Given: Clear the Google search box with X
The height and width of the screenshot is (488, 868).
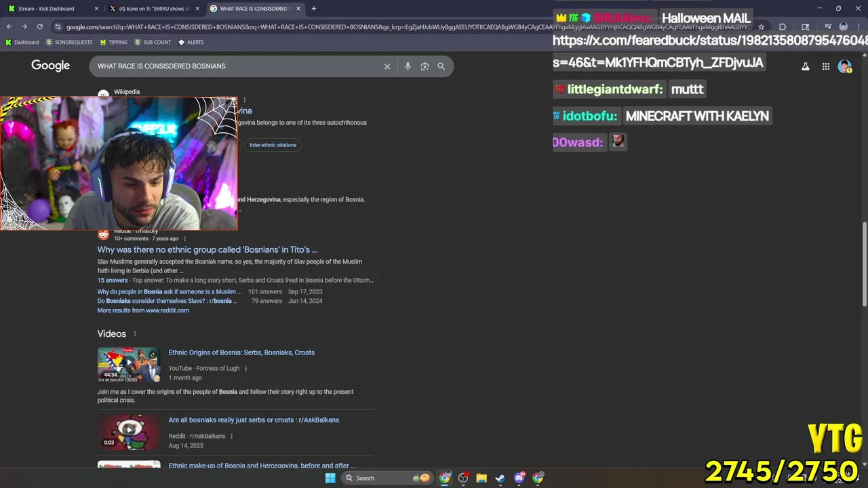Looking at the screenshot, I should [387, 66].
